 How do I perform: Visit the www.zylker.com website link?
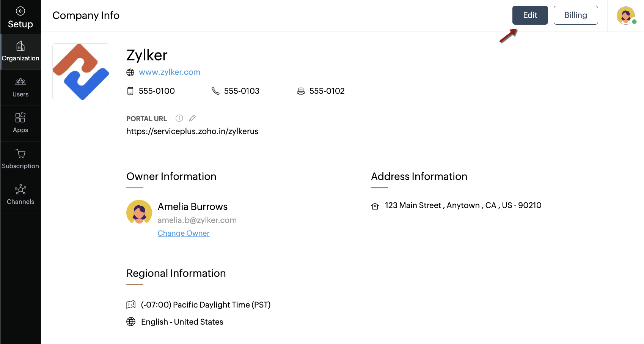click(170, 72)
